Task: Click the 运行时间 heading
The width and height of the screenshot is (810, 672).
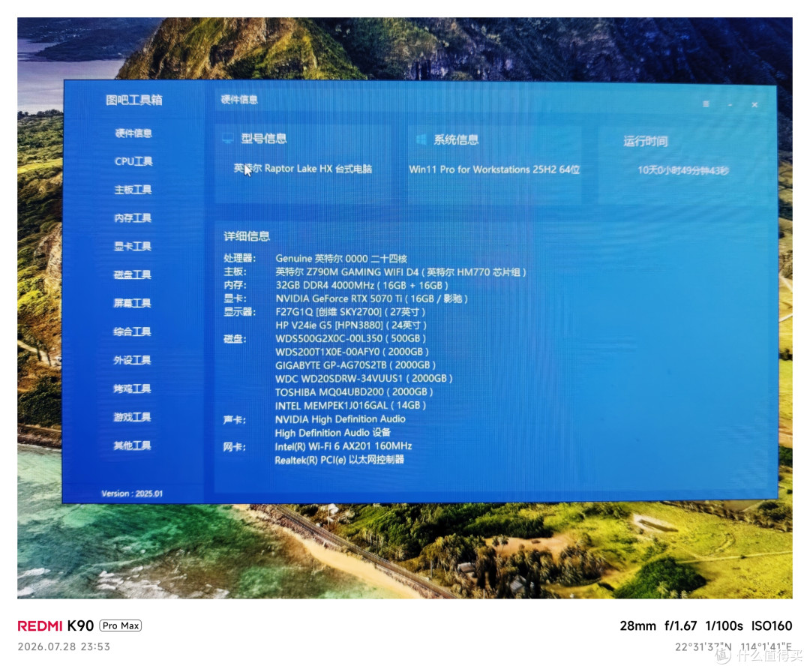Action: click(645, 141)
